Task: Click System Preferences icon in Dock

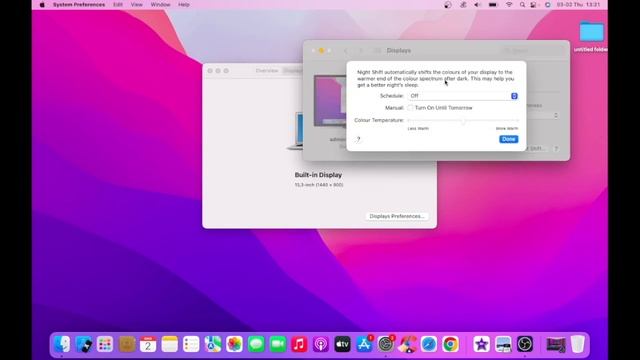Action: (386, 344)
